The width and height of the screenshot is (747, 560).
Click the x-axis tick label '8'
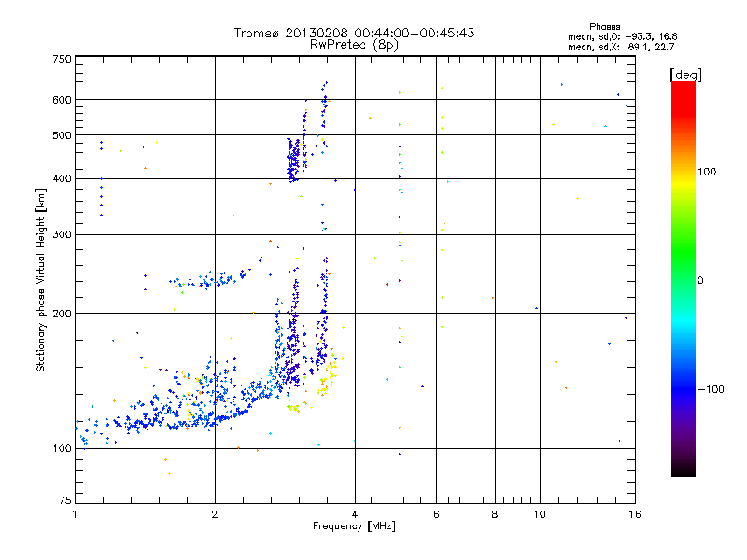click(x=495, y=514)
